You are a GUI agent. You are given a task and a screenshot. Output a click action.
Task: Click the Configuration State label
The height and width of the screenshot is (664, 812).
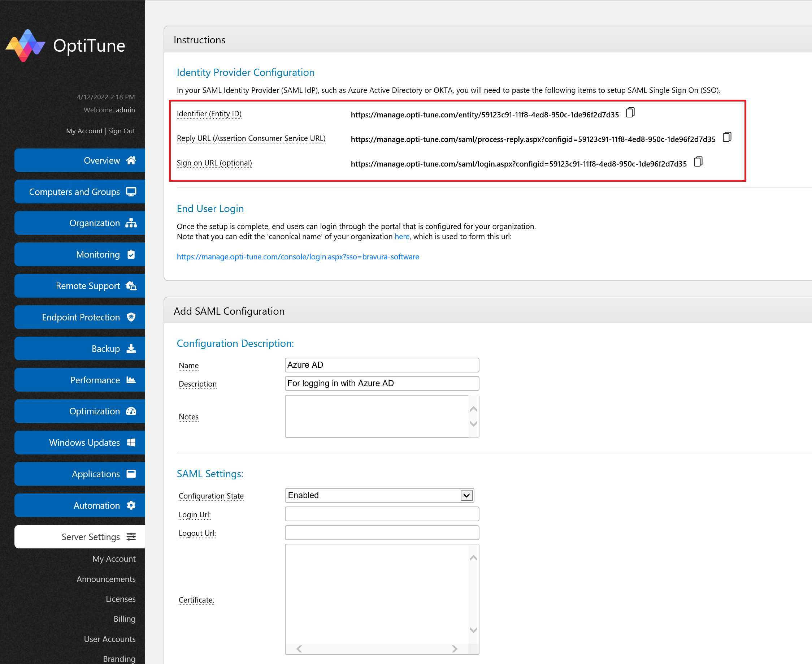(x=211, y=496)
